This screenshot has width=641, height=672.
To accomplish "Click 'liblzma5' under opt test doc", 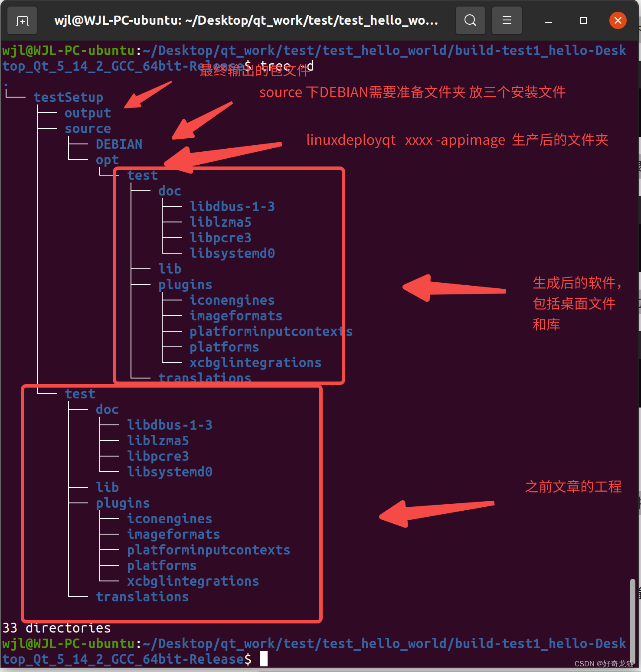I will coord(220,222).
